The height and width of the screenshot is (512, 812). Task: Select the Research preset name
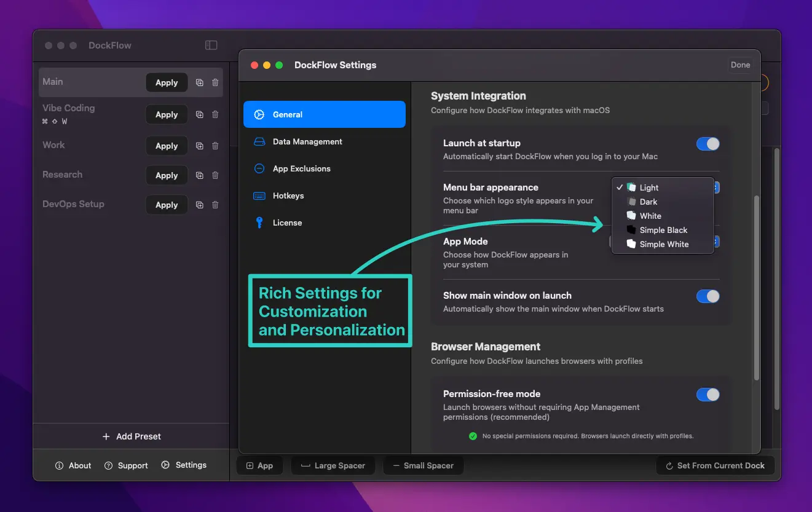coord(62,175)
